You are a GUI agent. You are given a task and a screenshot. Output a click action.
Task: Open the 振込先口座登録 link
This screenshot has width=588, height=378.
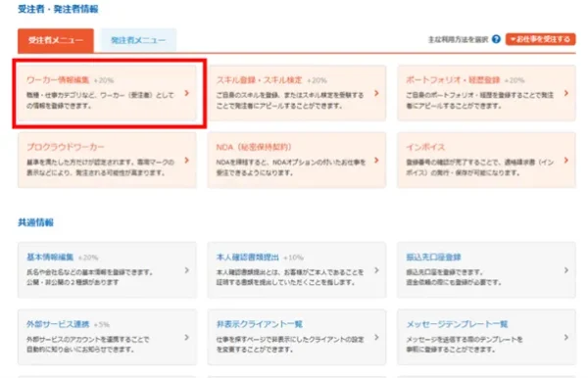433,257
